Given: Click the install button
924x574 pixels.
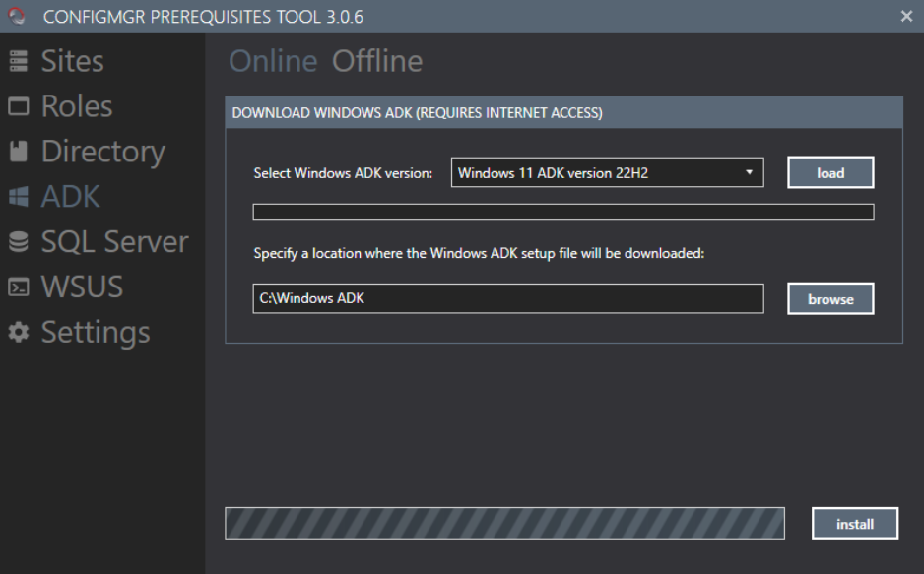Looking at the screenshot, I should point(855,524).
